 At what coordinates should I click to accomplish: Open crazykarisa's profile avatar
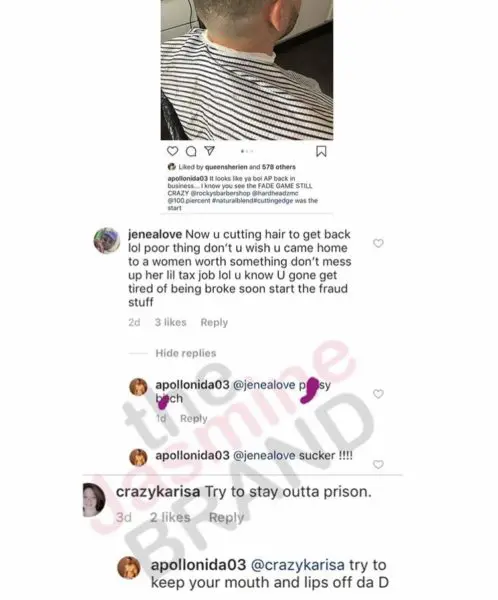pos(94,500)
